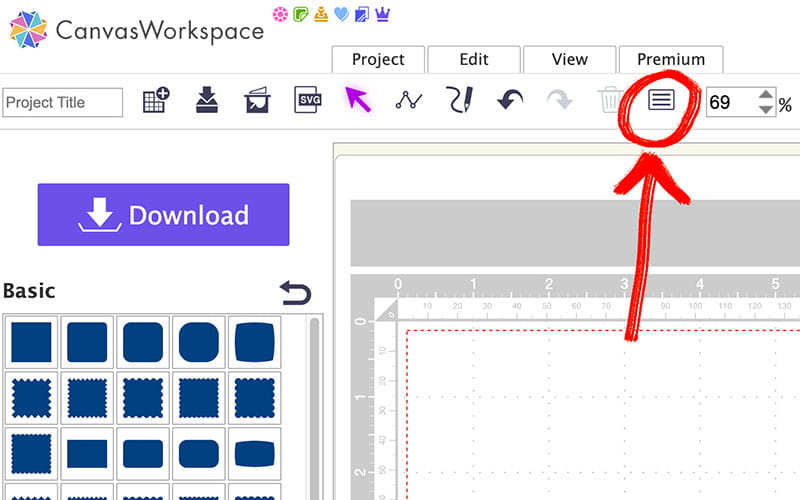This screenshot has width=800, height=500.
Task: Switch to the View tab
Action: tap(569, 60)
